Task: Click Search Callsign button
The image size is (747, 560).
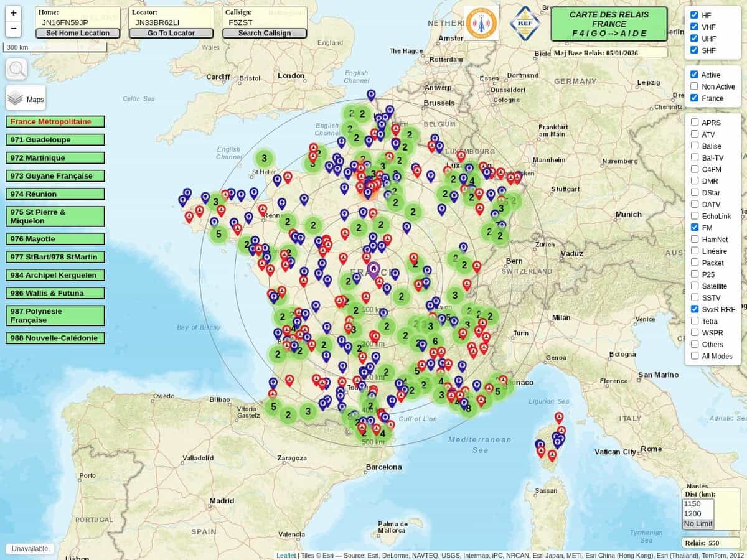Action: pyautogui.click(x=265, y=33)
